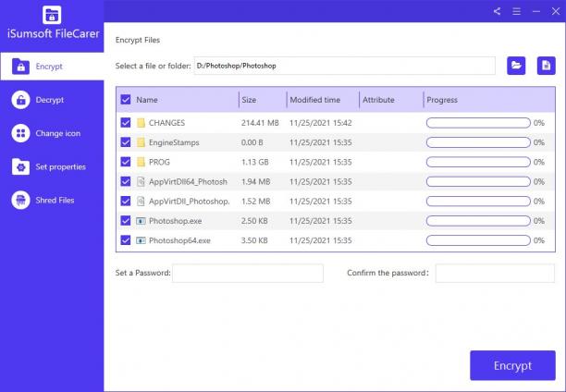
Task: Click the 1.94 MB size value
Action: point(255,181)
